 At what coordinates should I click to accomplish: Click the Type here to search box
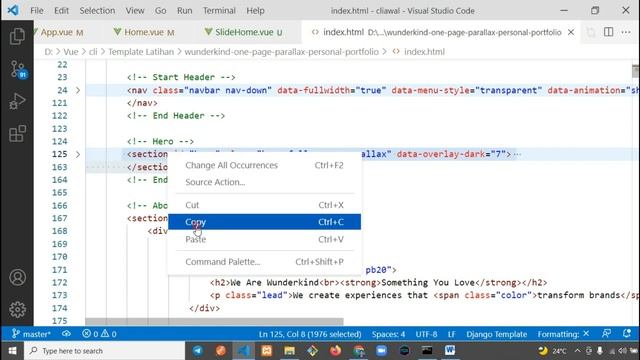(x=104, y=351)
